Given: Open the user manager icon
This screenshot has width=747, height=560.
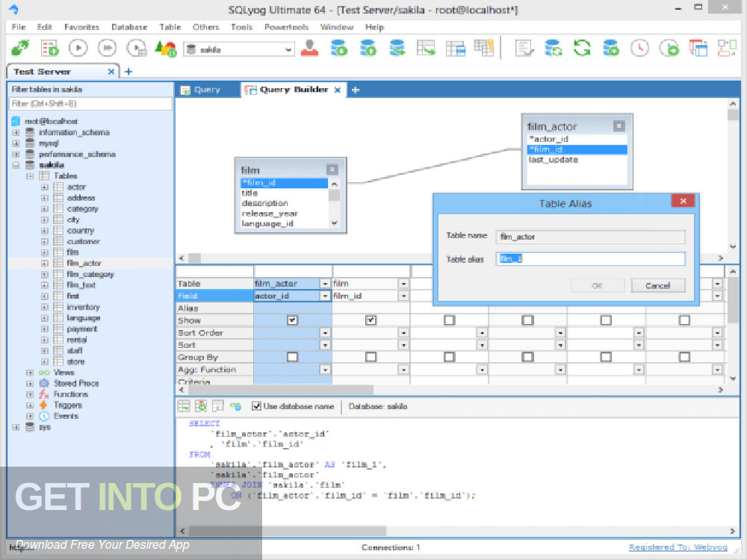Looking at the screenshot, I should 310,48.
